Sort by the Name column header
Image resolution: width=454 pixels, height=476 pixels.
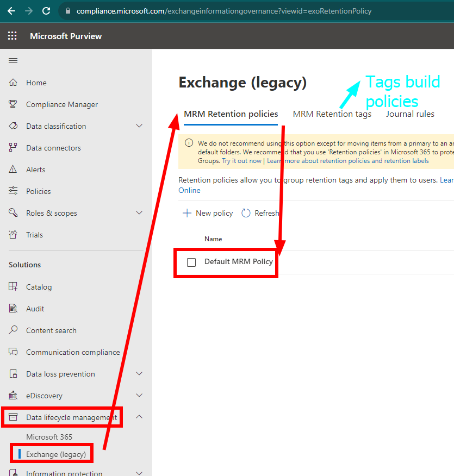[213, 239]
